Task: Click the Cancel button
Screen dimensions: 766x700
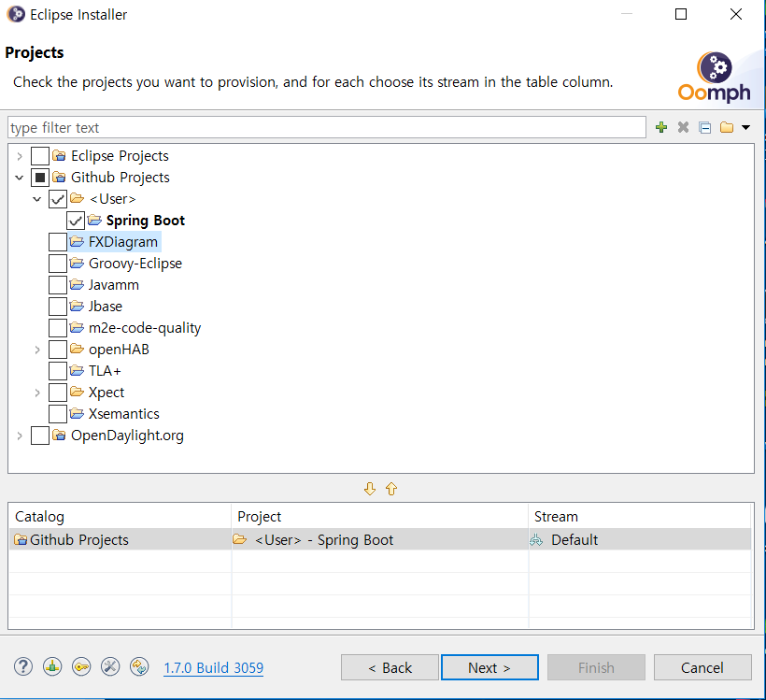Action: pos(702,667)
